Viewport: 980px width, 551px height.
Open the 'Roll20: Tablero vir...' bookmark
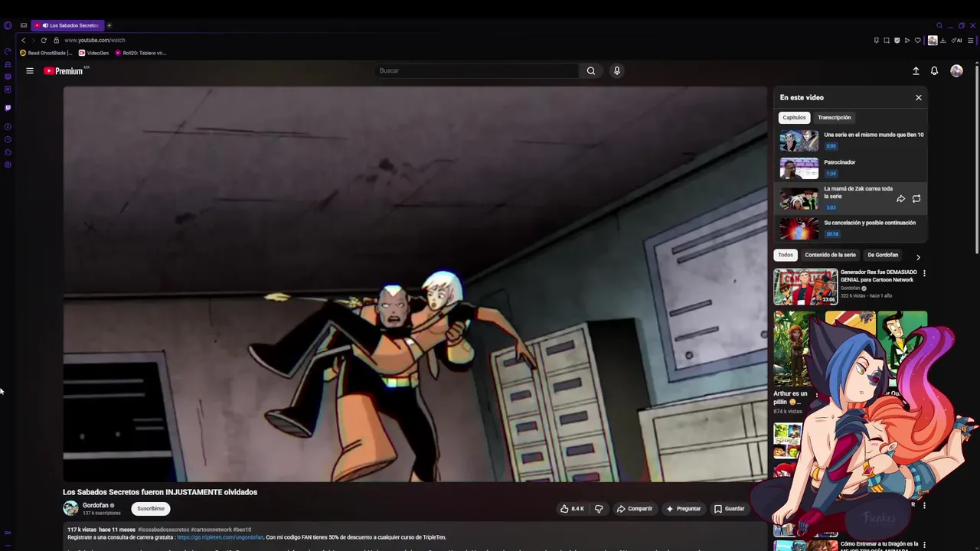point(140,53)
